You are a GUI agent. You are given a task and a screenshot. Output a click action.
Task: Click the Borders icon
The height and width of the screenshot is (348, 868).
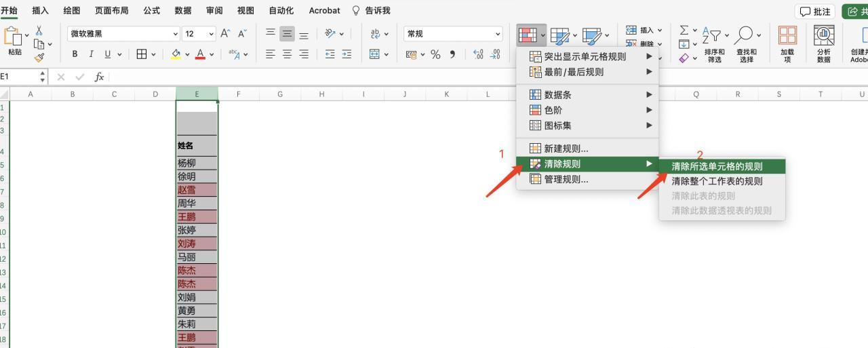[142, 54]
